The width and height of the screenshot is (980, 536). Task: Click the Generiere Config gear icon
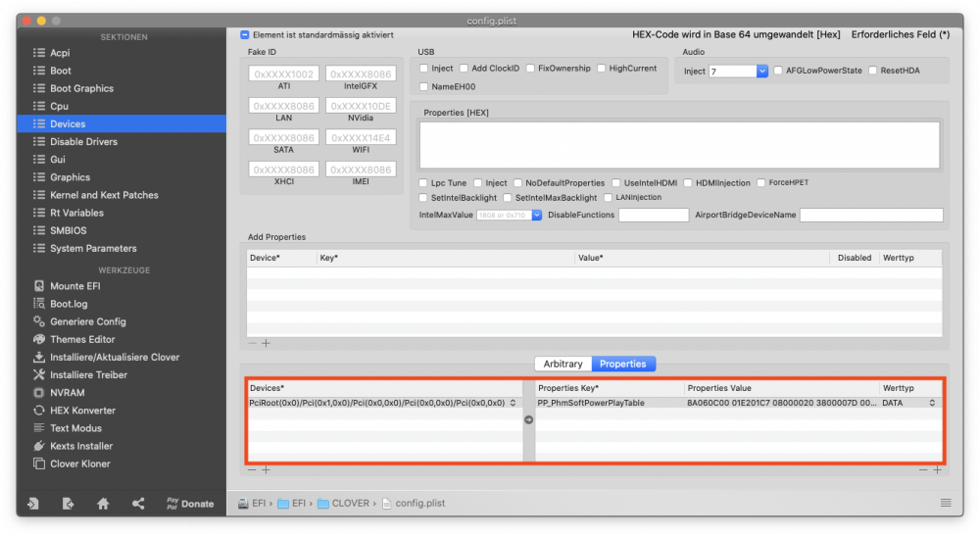point(39,321)
